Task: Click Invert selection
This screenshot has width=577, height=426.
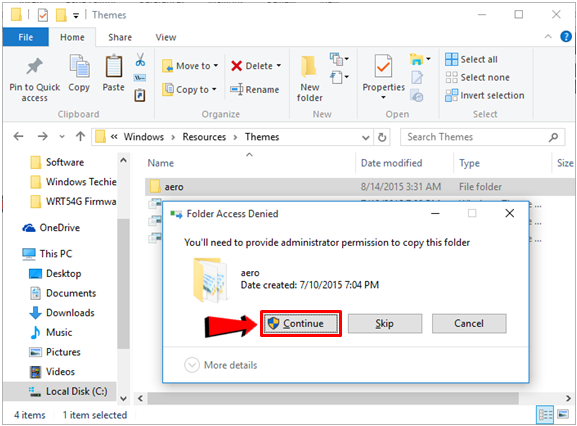Action: pos(485,95)
